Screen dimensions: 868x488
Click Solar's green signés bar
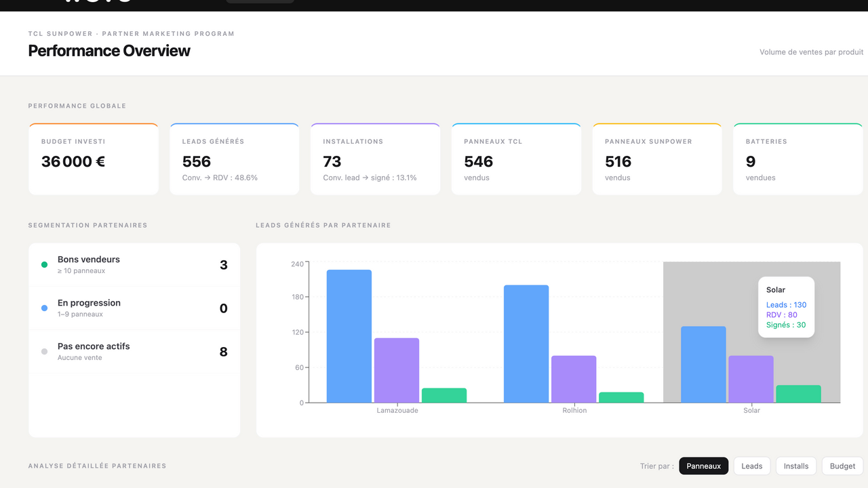click(x=798, y=394)
